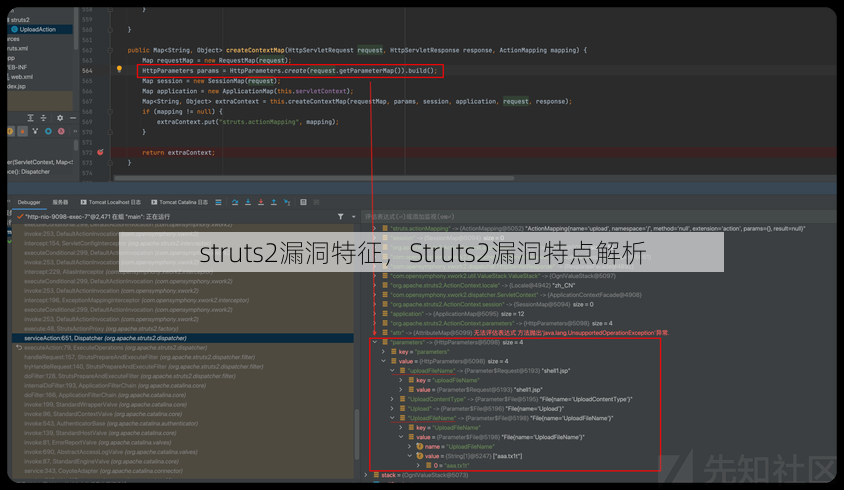This screenshot has width=844, height=490.
Task: Open the Tomcat Catalina 日志 tab
Action: point(179,202)
